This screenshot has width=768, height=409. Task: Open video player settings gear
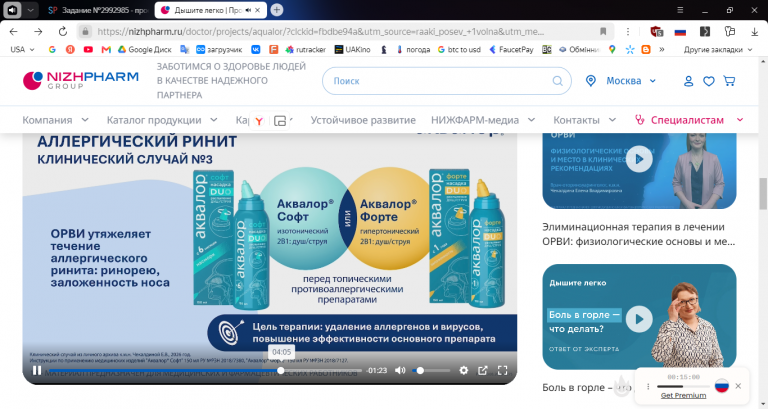click(463, 370)
